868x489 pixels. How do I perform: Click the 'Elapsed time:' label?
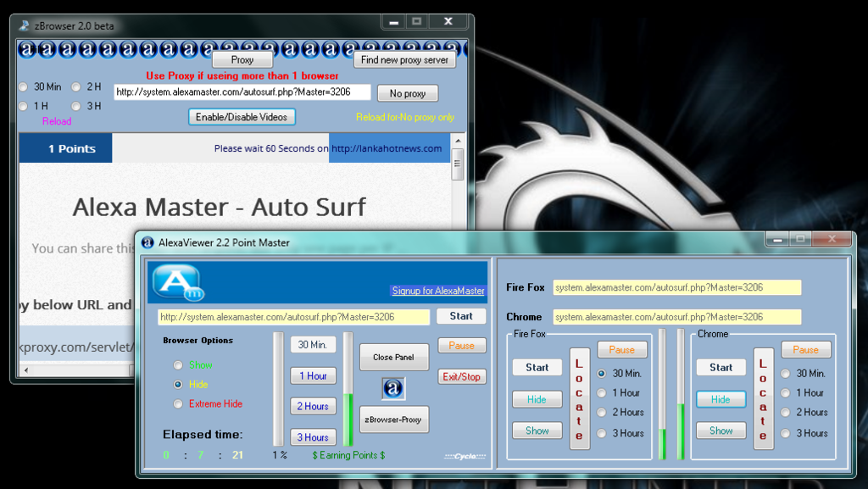coord(203,435)
